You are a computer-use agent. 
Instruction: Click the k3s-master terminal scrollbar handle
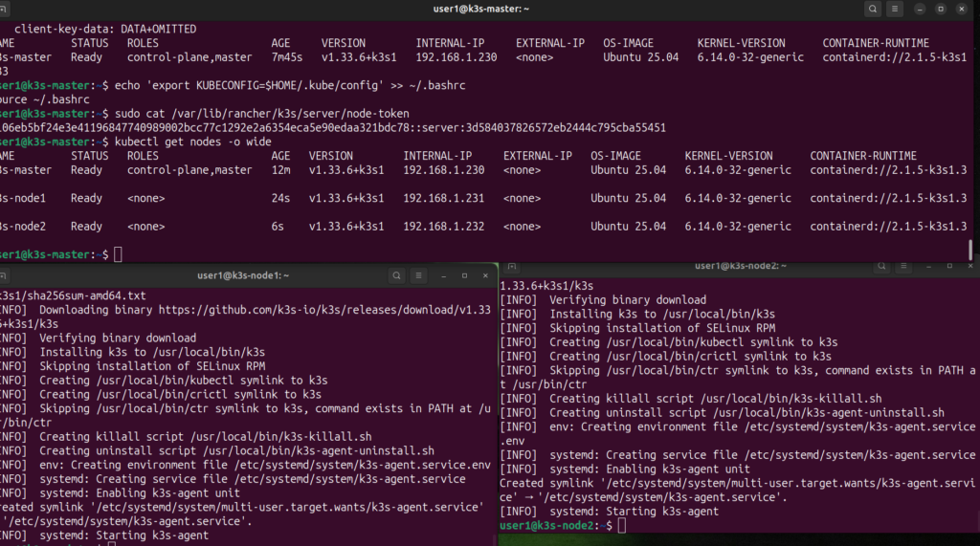point(970,249)
